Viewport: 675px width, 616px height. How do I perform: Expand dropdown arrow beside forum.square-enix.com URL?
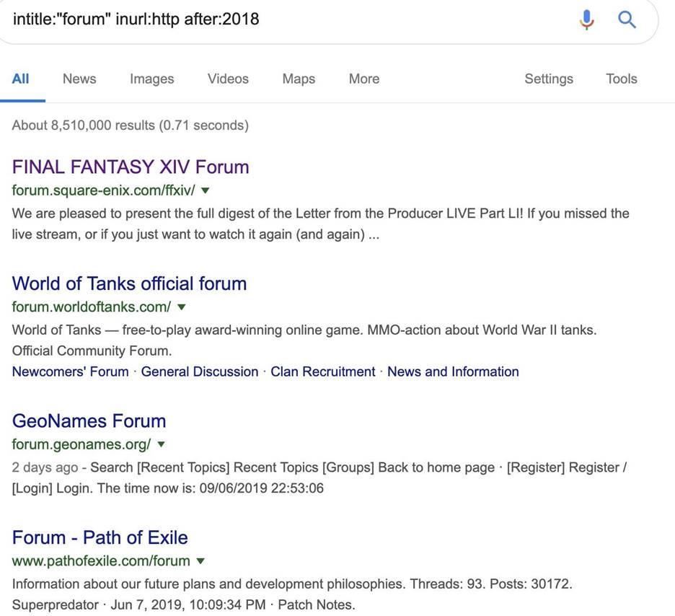[x=206, y=190]
